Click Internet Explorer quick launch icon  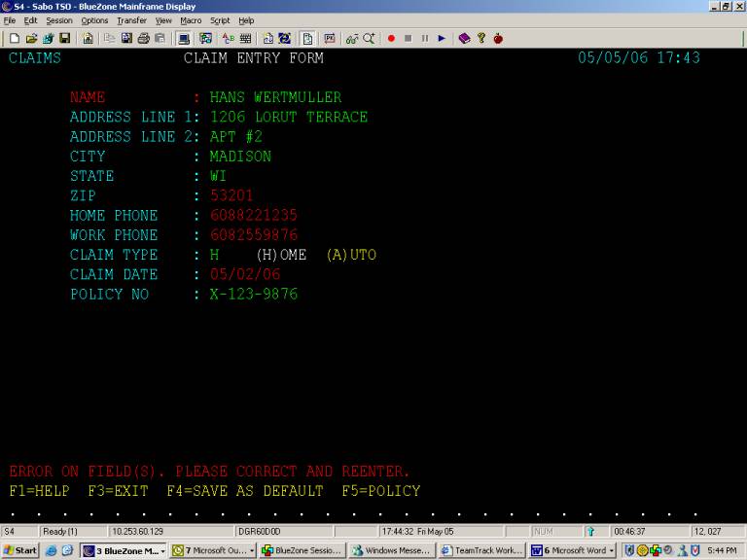(51, 550)
